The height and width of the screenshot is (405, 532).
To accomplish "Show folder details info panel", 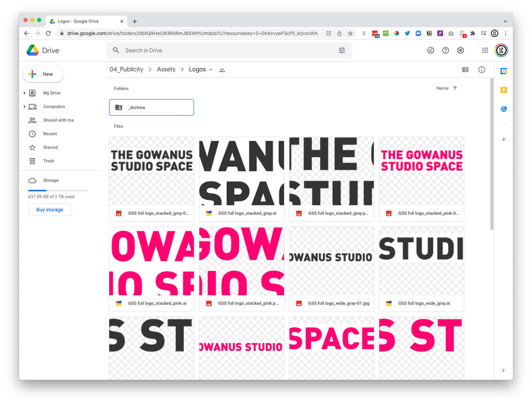I will click(x=482, y=70).
